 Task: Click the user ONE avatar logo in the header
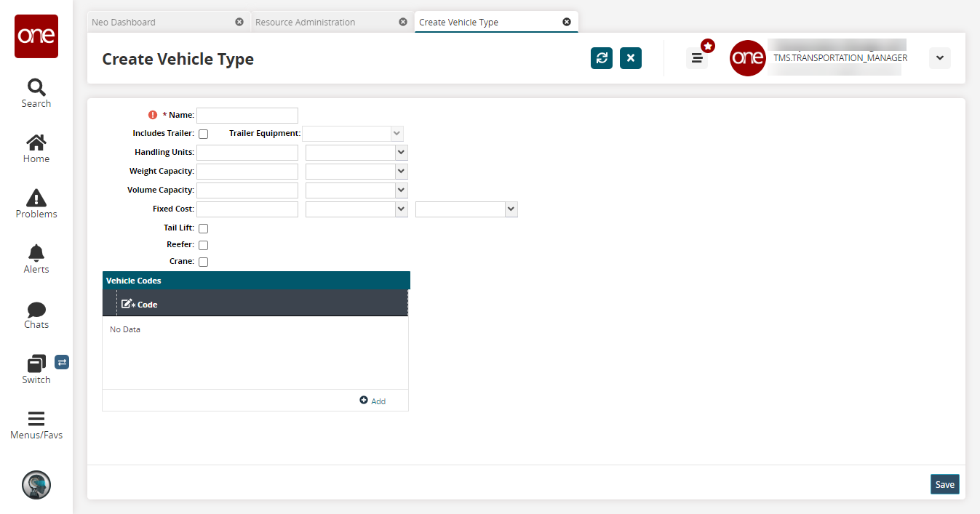(x=748, y=58)
